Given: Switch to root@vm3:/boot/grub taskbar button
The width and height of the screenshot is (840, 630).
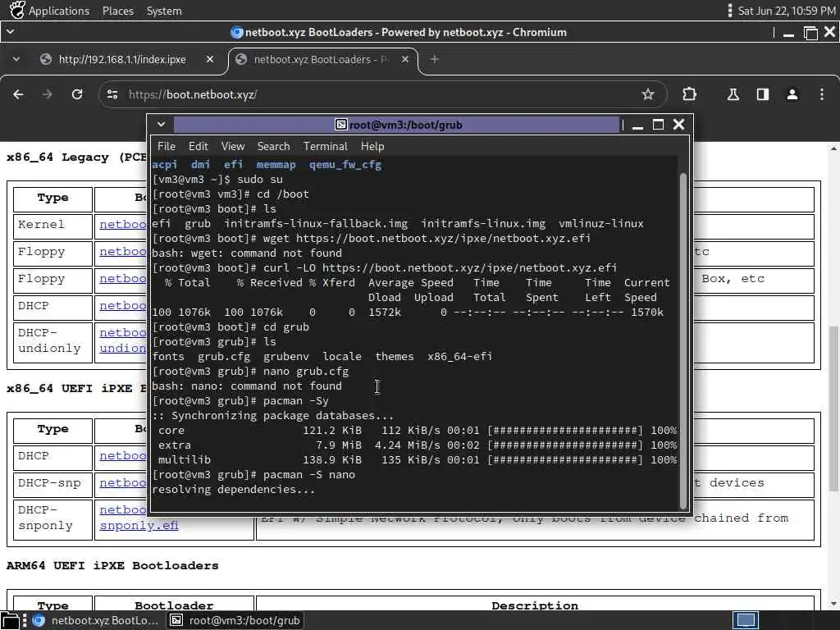Looking at the screenshot, I should point(235,620).
